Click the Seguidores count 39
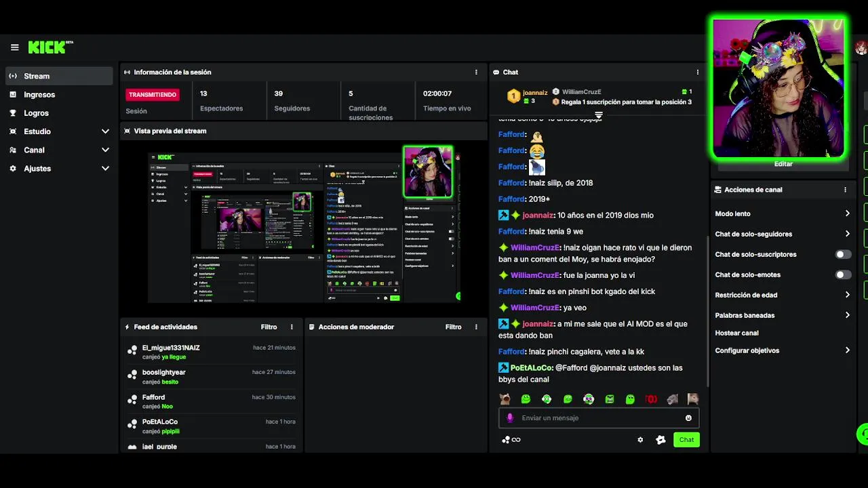 tap(278, 94)
